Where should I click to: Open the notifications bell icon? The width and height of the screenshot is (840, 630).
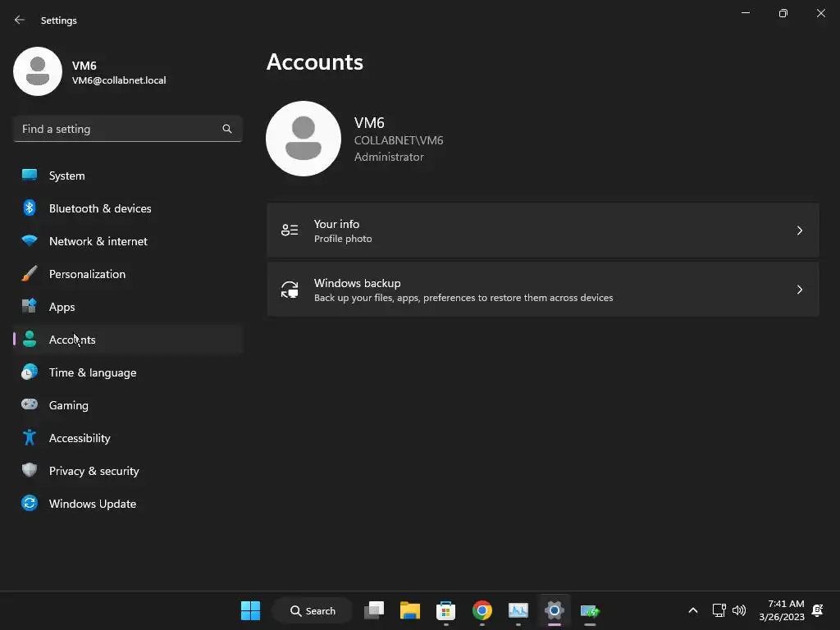pyautogui.click(x=818, y=610)
